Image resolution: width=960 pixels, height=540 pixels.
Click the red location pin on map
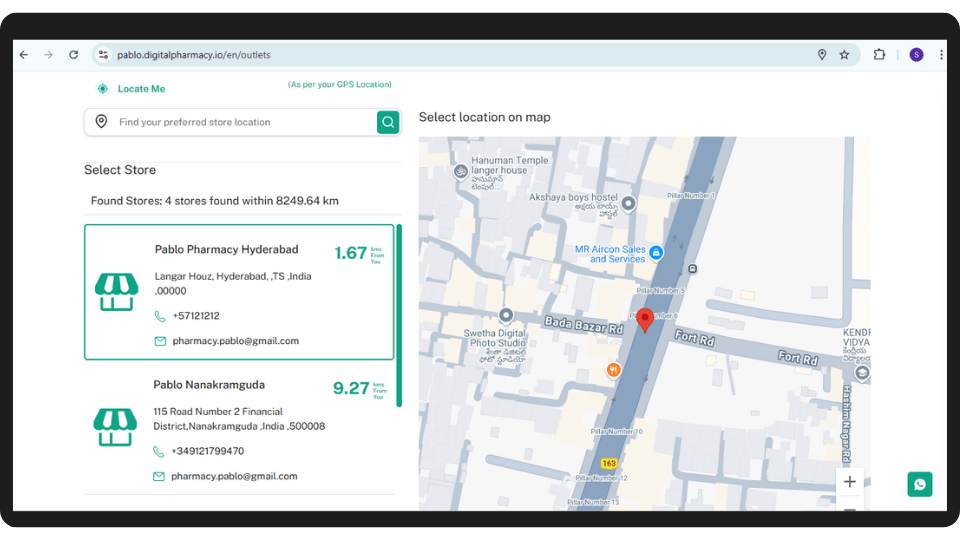pyautogui.click(x=644, y=320)
